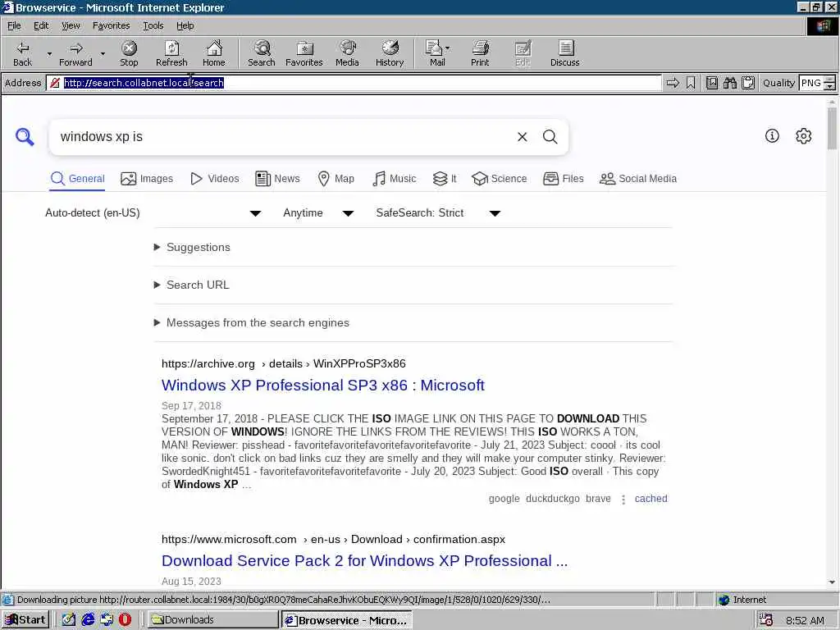Click the bookmarks book icon

point(711,83)
